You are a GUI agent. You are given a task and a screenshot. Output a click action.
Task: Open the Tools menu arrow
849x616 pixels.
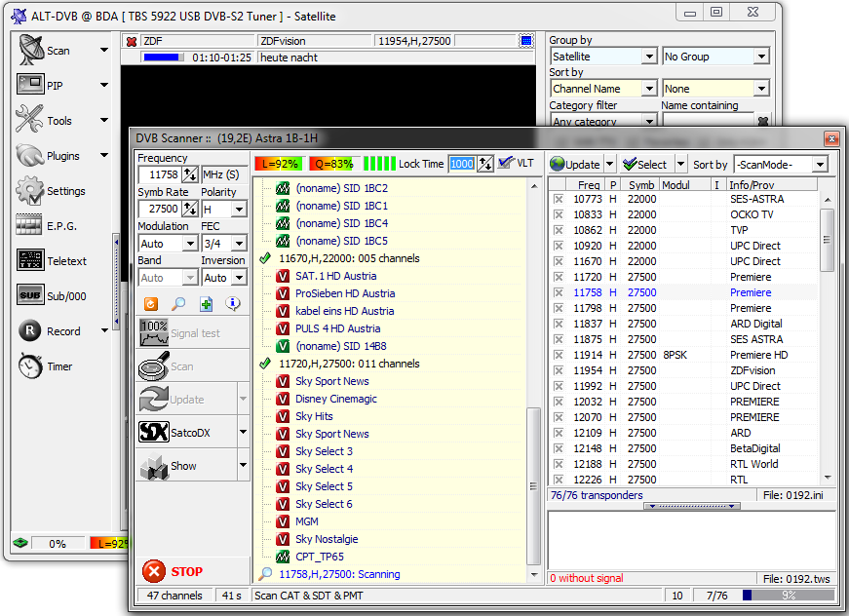tap(104, 120)
